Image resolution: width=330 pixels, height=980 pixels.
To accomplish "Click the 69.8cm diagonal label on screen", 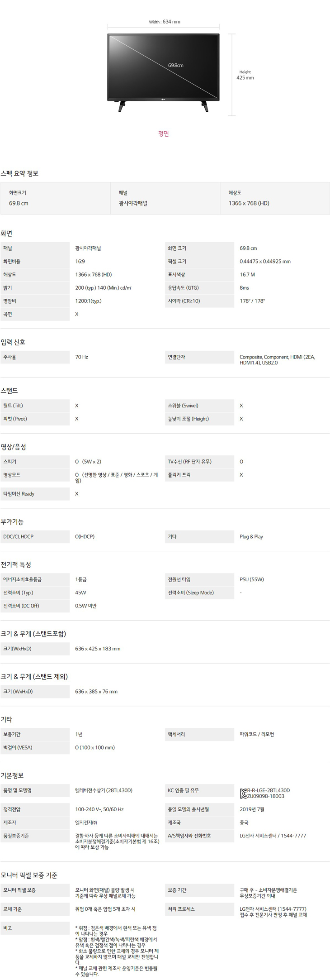I will [175, 66].
